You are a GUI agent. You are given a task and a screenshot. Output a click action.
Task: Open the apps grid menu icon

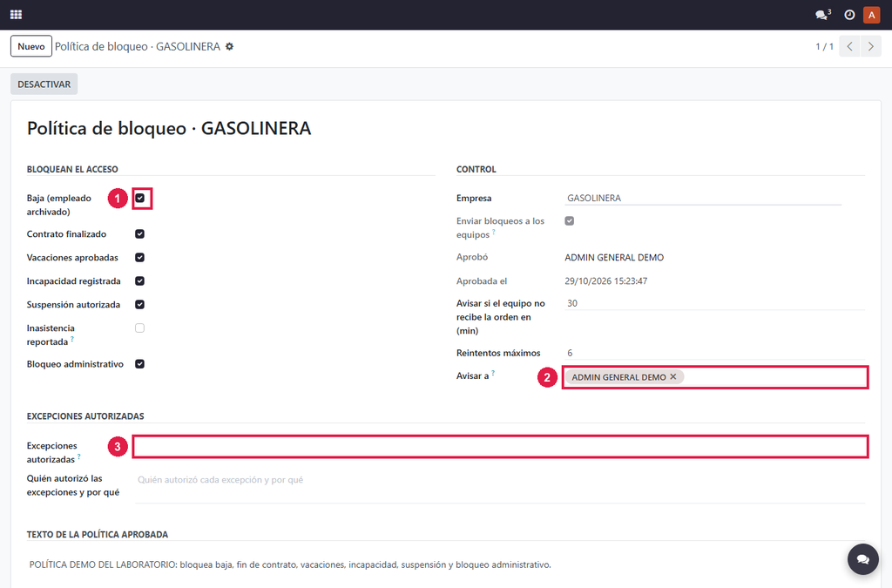[16, 15]
